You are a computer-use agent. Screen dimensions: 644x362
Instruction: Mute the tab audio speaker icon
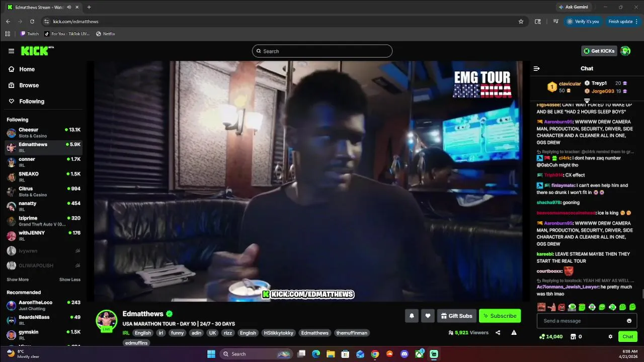[x=69, y=7]
